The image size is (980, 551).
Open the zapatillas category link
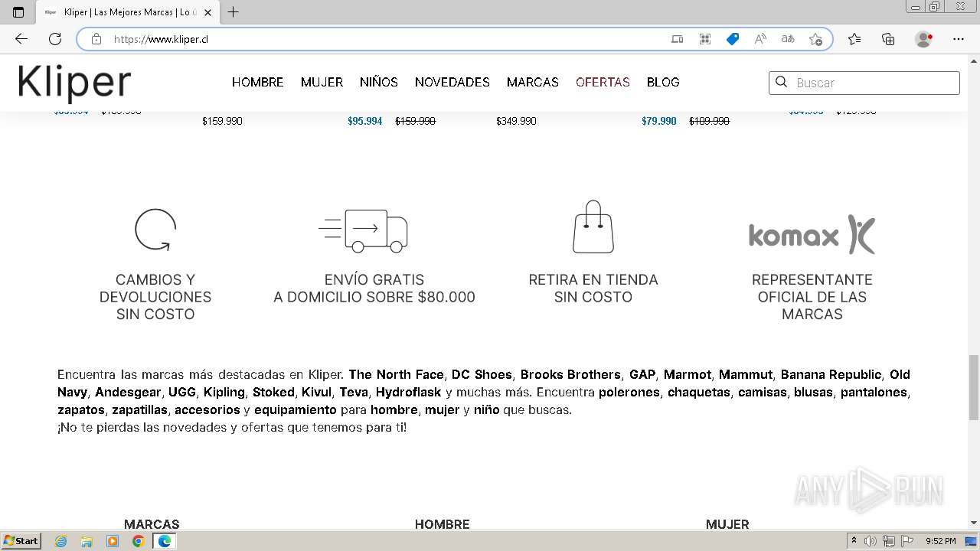pos(139,409)
